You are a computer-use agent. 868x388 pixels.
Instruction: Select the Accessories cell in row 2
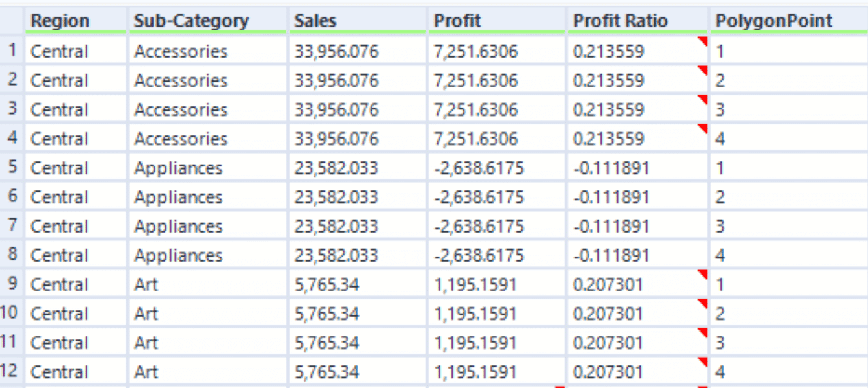(x=207, y=81)
